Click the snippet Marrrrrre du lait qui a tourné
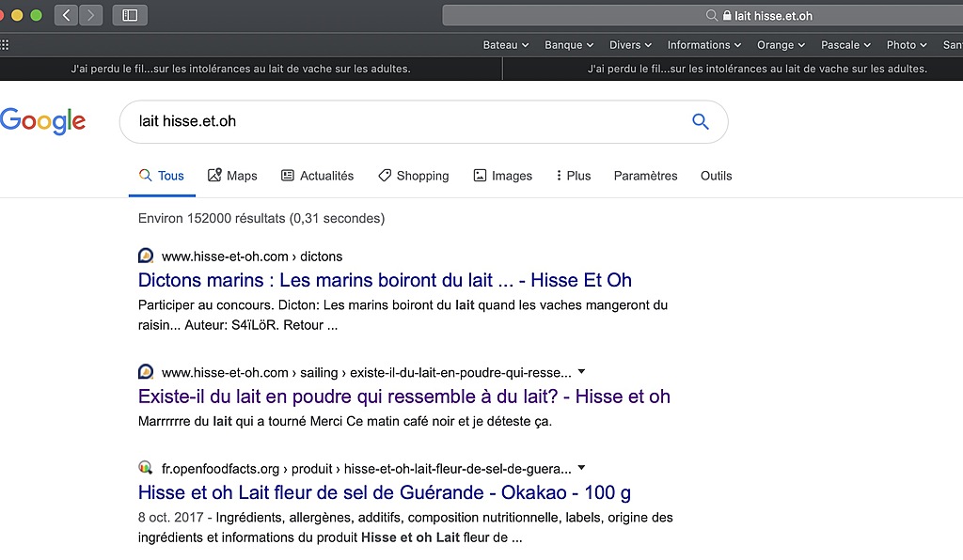The height and width of the screenshot is (560, 963). (345, 421)
